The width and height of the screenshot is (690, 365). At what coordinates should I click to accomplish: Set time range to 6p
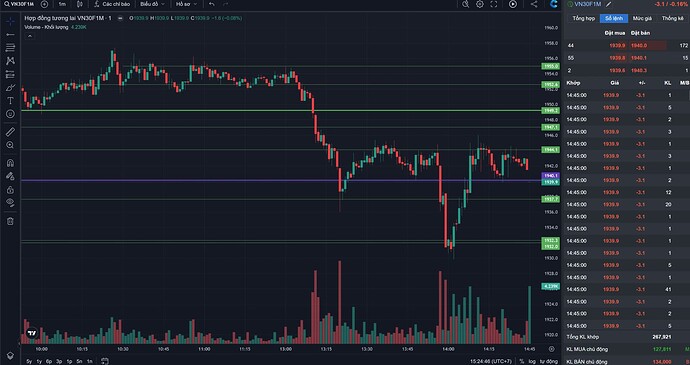tap(49, 361)
